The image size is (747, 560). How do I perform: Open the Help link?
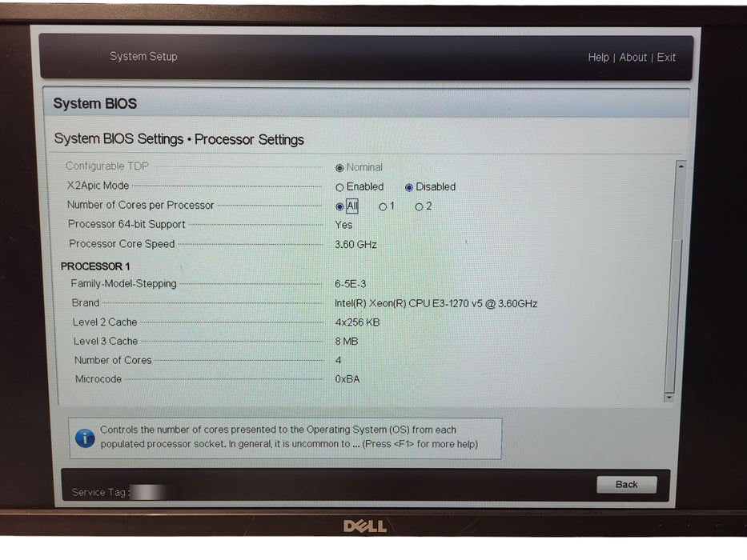pos(598,58)
